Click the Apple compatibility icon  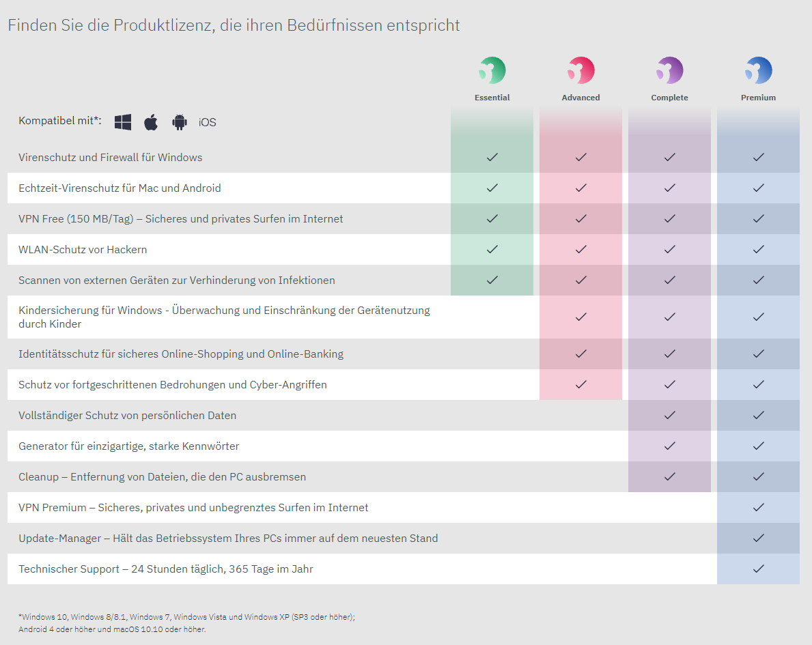coord(151,122)
